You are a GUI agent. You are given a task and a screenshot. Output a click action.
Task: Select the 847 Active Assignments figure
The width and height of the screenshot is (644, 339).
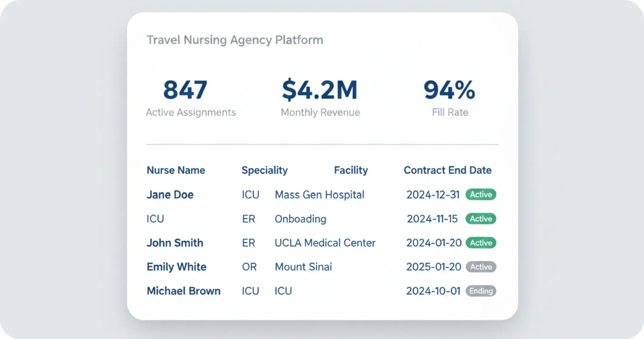(185, 90)
